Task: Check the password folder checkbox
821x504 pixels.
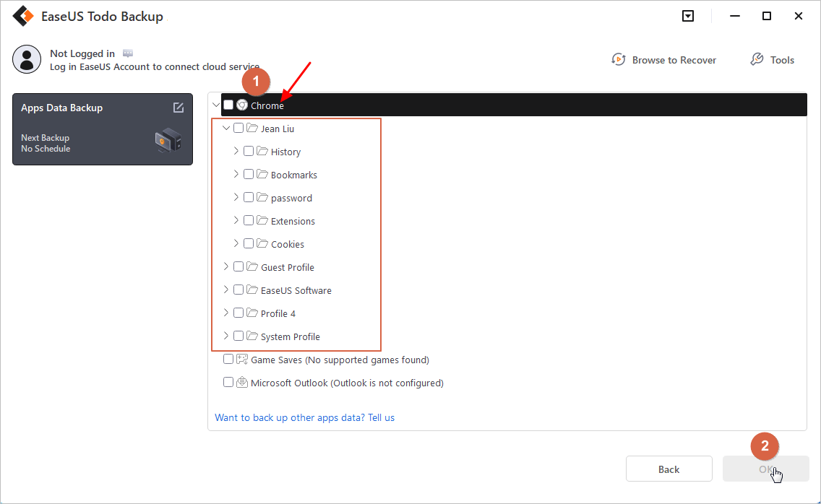Action: pos(249,198)
